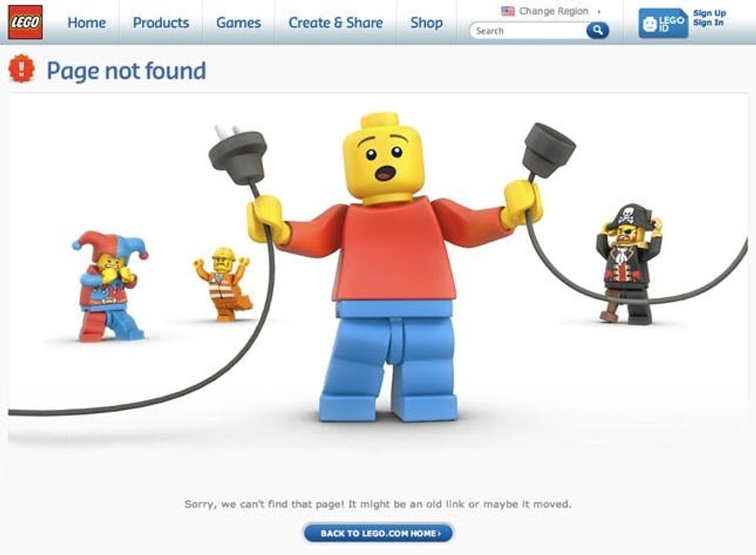The width and height of the screenshot is (756, 555).
Task: Click the red exclamation warning icon
Action: pos(22,69)
